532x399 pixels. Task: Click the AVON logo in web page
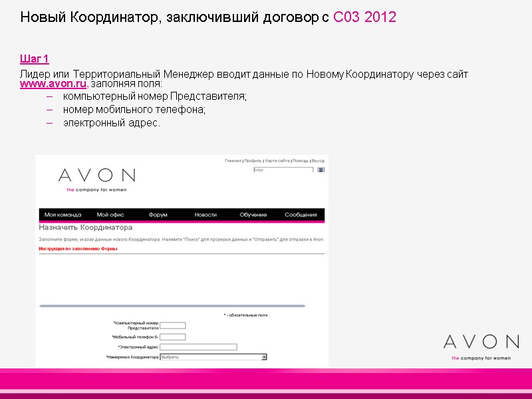point(97,180)
